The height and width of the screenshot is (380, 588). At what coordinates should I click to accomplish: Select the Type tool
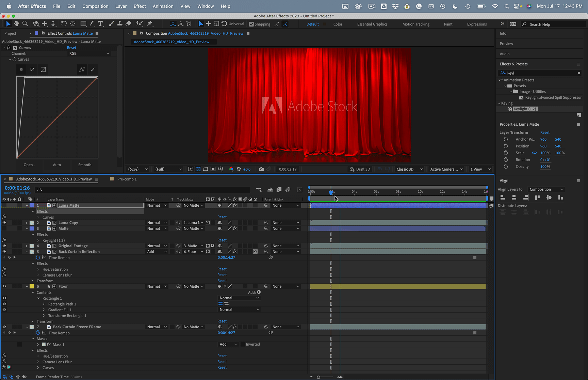pyautogui.click(x=100, y=23)
